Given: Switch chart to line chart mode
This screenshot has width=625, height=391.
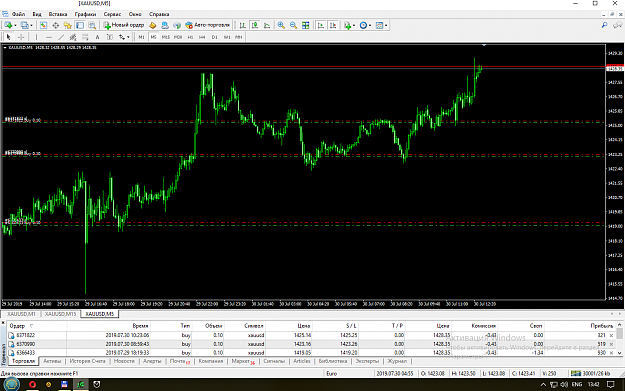Looking at the screenshot, I should click(267, 25).
